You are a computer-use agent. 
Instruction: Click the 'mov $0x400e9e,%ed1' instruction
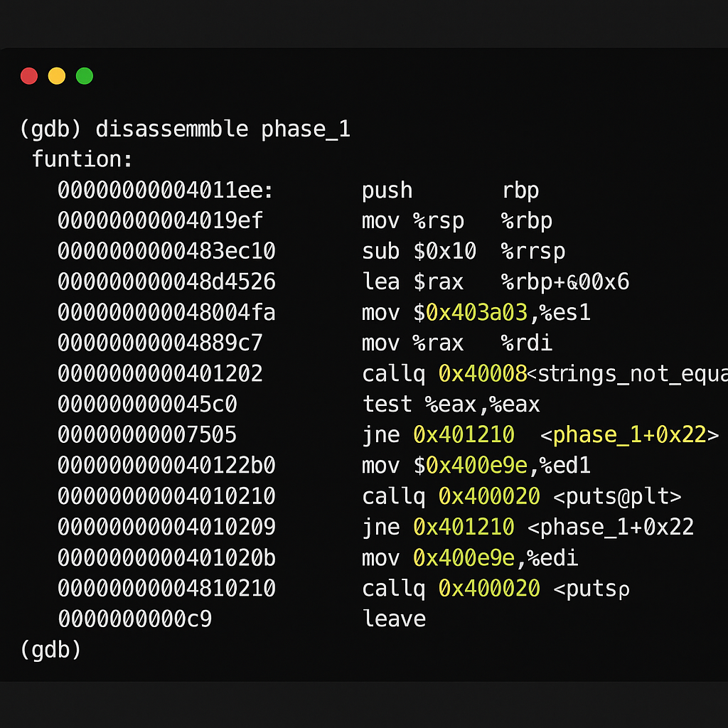coord(476,466)
